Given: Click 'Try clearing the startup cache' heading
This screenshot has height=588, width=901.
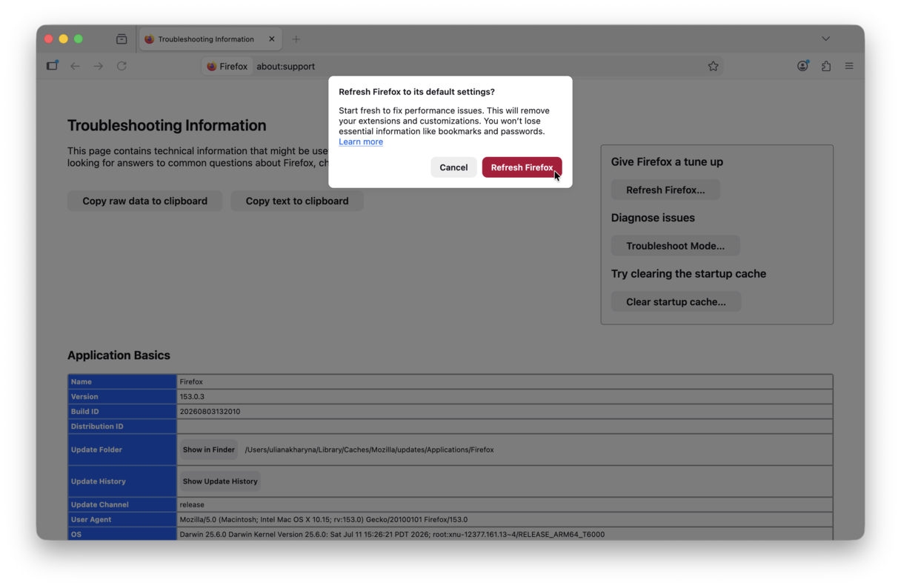Looking at the screenshot, I should point(688,273).
